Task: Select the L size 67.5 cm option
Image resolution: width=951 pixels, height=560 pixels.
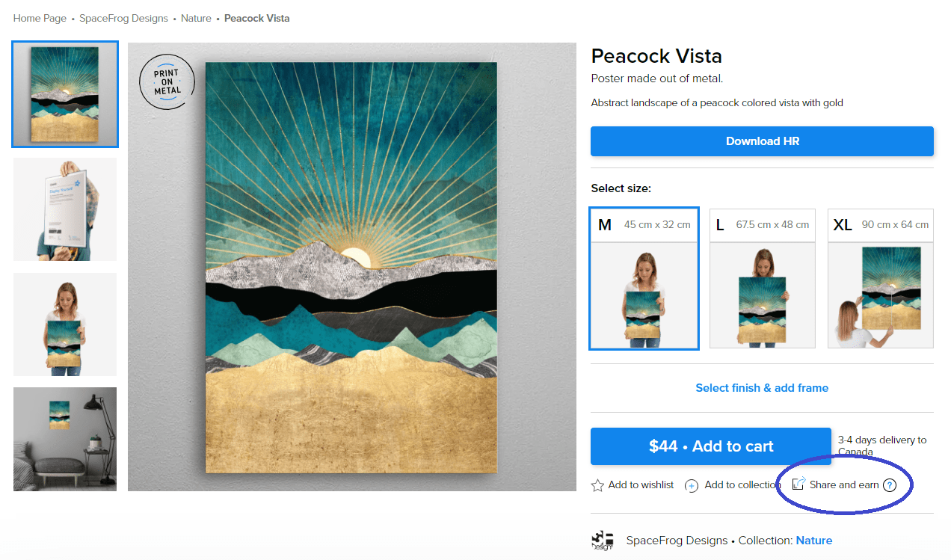Action: click(762, 278)
